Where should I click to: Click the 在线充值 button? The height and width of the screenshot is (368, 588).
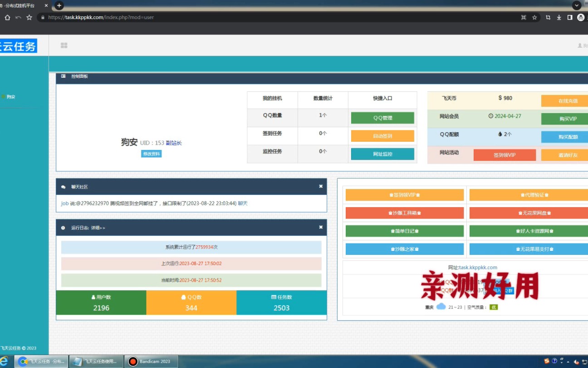565,101
